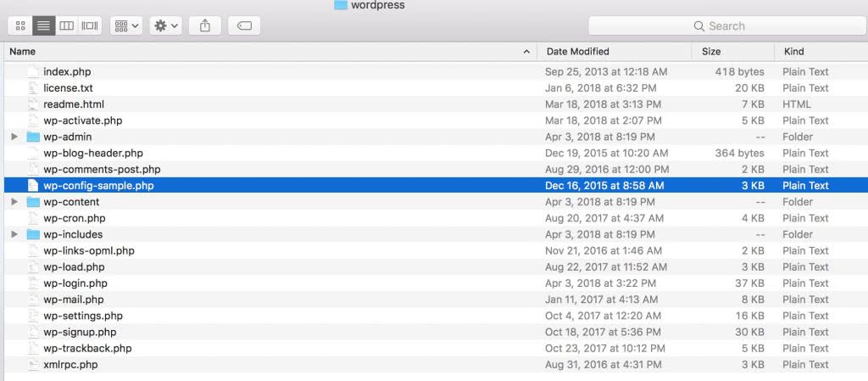
Task: Click the wp-links-opml.php file icon
Action: 33,251
